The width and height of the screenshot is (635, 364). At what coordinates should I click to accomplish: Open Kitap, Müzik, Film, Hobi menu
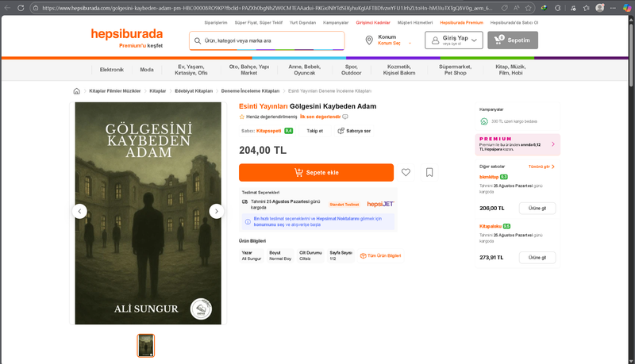pos(510,70)
